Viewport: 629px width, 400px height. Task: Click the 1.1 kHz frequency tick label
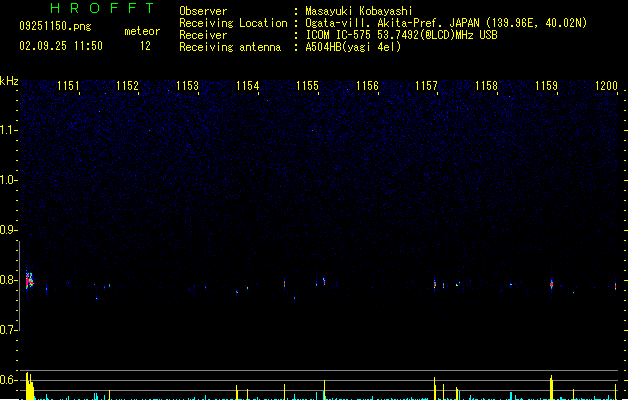[x=8, y=130]
